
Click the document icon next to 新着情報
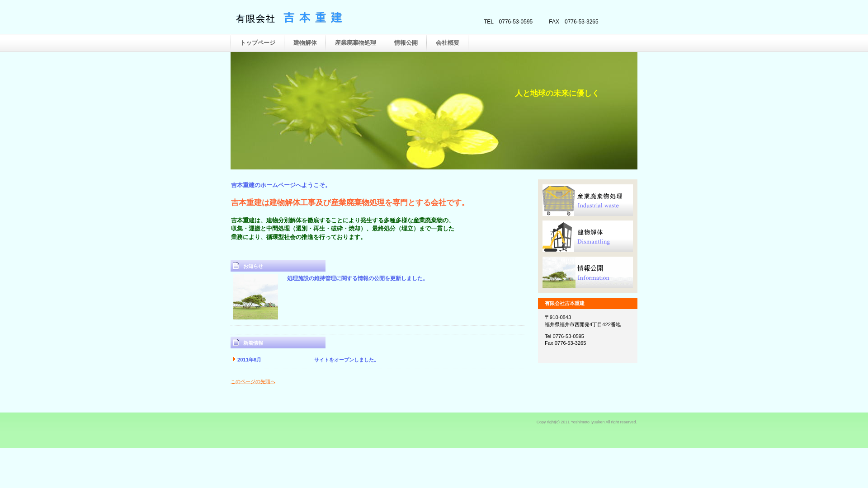click(236, 343)
